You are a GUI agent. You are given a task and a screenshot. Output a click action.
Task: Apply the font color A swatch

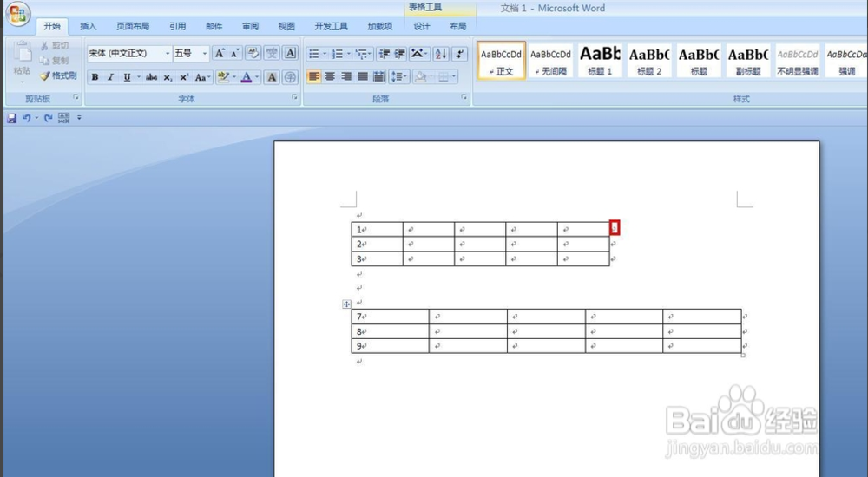click(x=247, y=77)
